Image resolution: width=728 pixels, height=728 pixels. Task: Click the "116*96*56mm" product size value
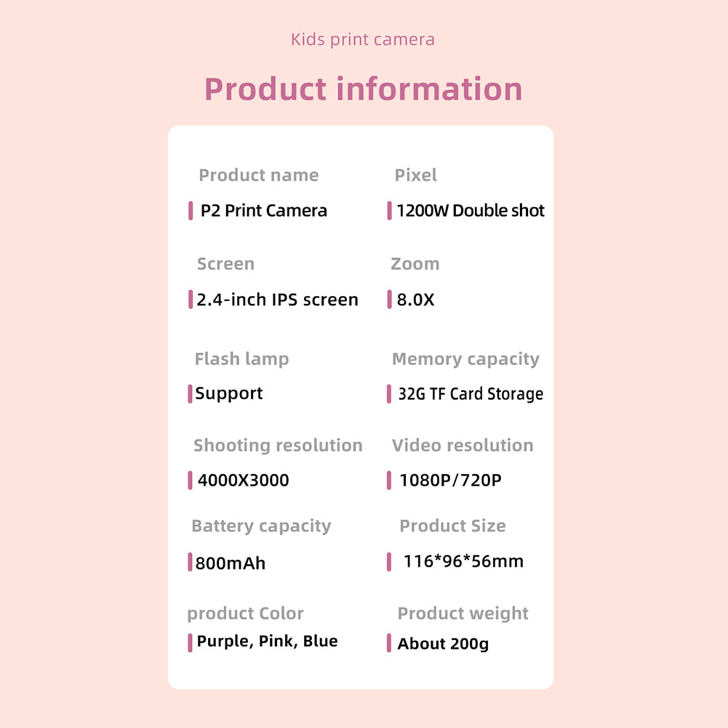tap(463, 561)
